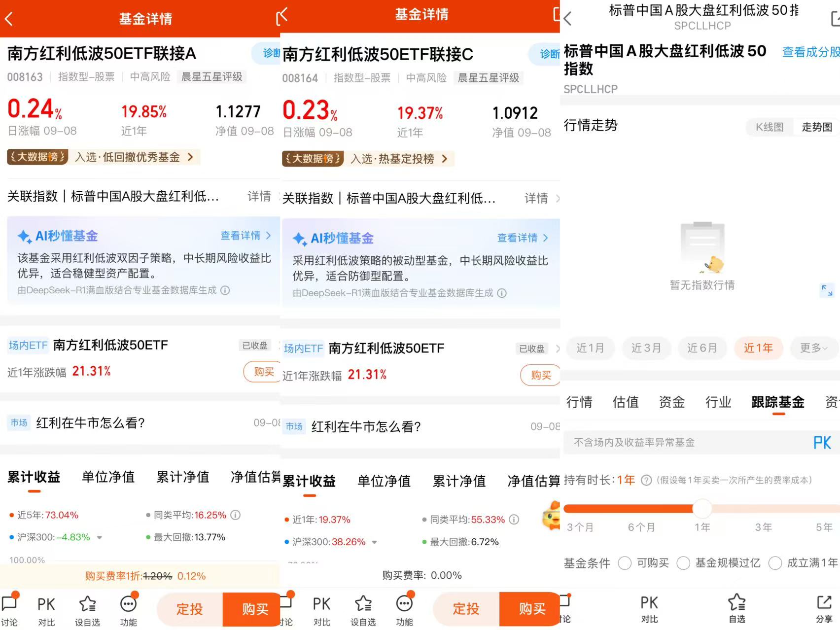Screen dimensions: 840x630
Task: Open the 更多 time range dropdown
Action: 814,348
